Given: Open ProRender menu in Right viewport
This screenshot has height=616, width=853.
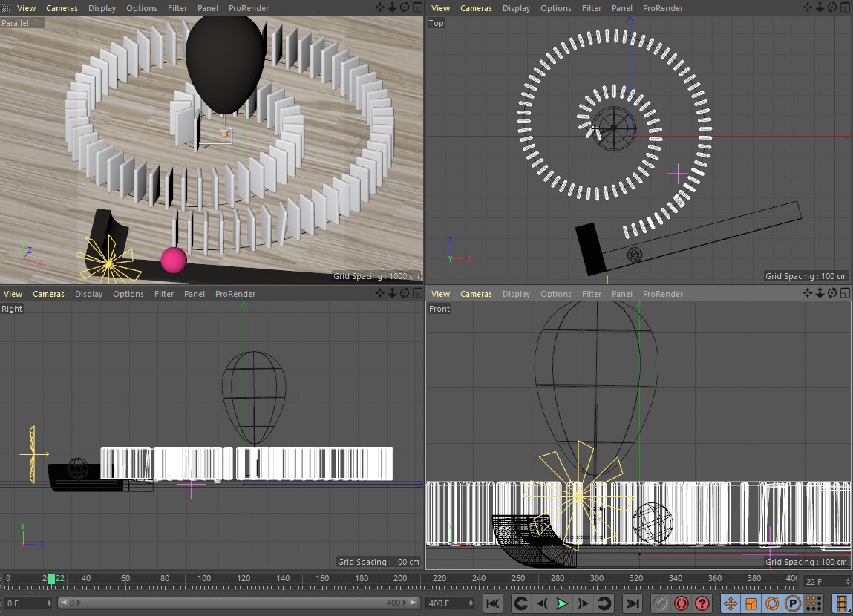Looking at the screenshot, I should (x=235, y=294).
